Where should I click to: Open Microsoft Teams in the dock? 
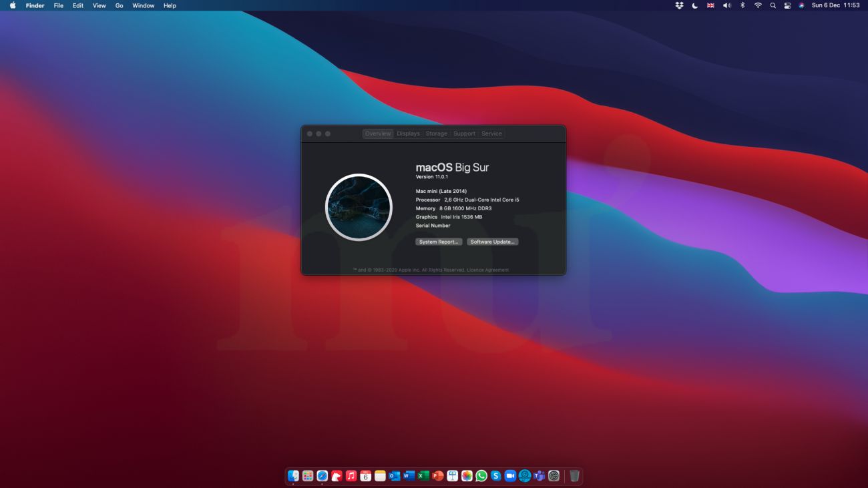point(539,476)
